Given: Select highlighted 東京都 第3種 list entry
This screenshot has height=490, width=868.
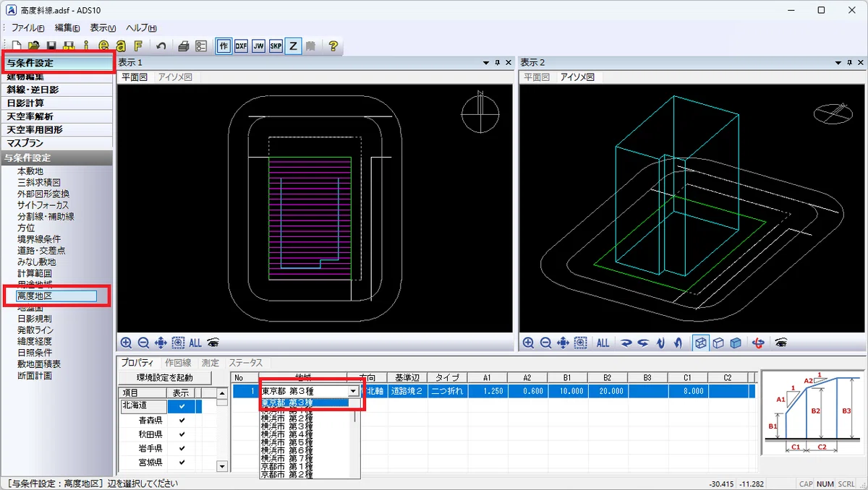Looking at the screenshot, I should pyautogui.click(x=304, y=403).
